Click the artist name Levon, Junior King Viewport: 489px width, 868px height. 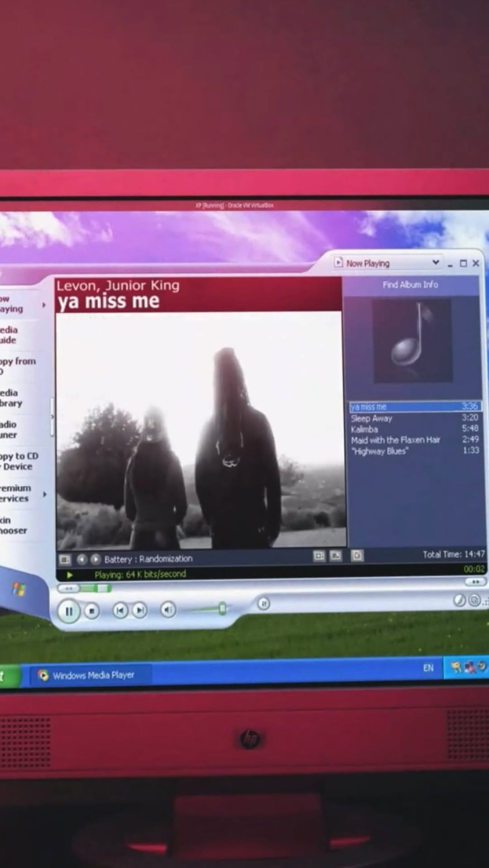click(x=118, y=285)
